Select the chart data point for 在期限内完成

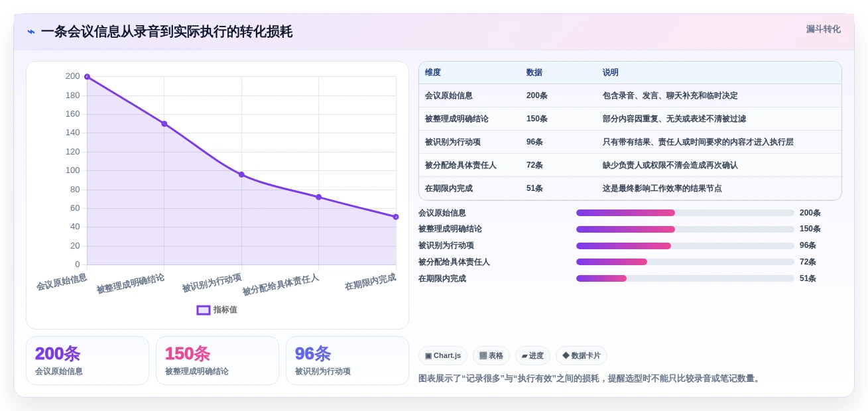396,217
